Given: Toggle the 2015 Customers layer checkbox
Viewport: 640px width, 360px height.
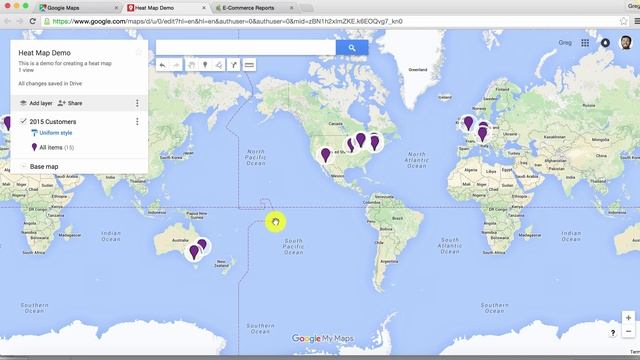Looking at the screenshot, I should 23,121.
